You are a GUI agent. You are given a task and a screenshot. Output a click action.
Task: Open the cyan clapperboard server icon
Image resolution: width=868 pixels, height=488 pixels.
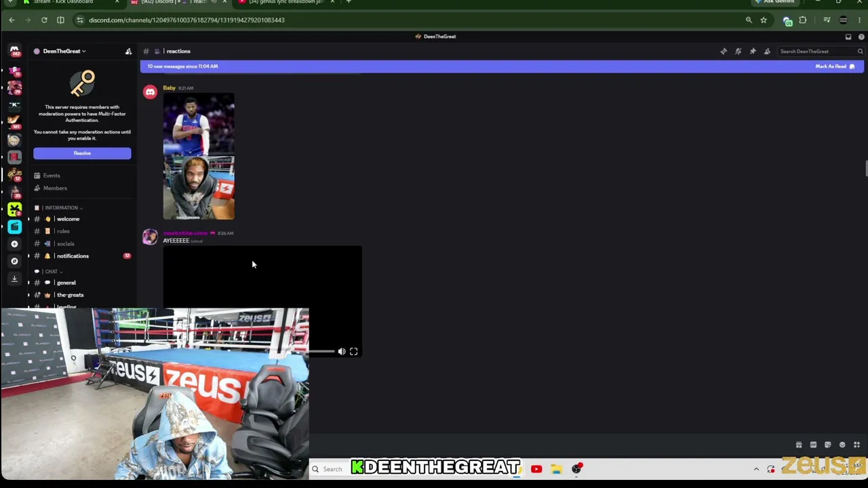tap(14, 226)
